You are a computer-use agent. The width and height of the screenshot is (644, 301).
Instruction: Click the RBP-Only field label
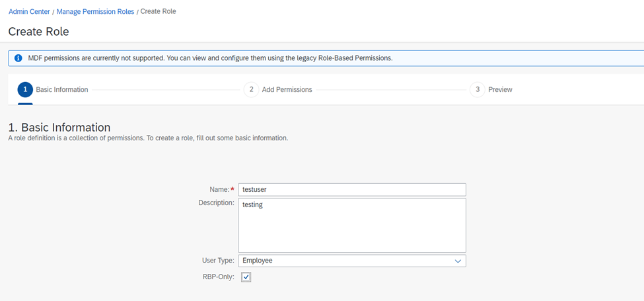215,277
